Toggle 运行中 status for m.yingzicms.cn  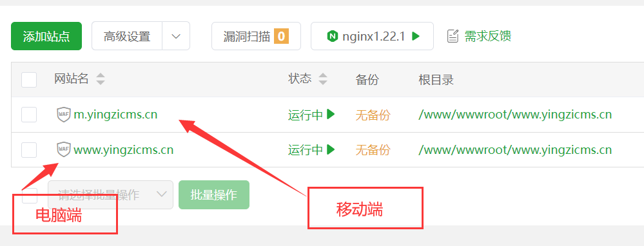click(x=312, y=115)
